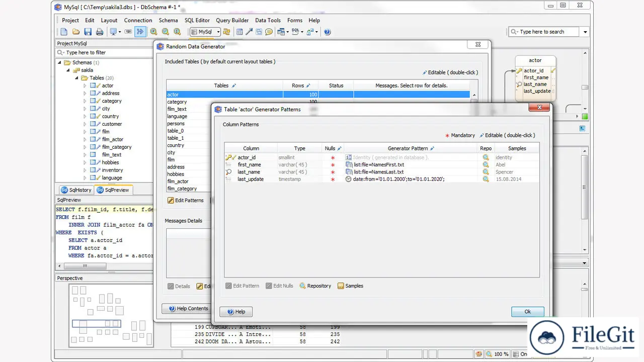
Task: Open dropdown arrow beside the SQL toolbar icon
Action: click(x=301, y=32)
